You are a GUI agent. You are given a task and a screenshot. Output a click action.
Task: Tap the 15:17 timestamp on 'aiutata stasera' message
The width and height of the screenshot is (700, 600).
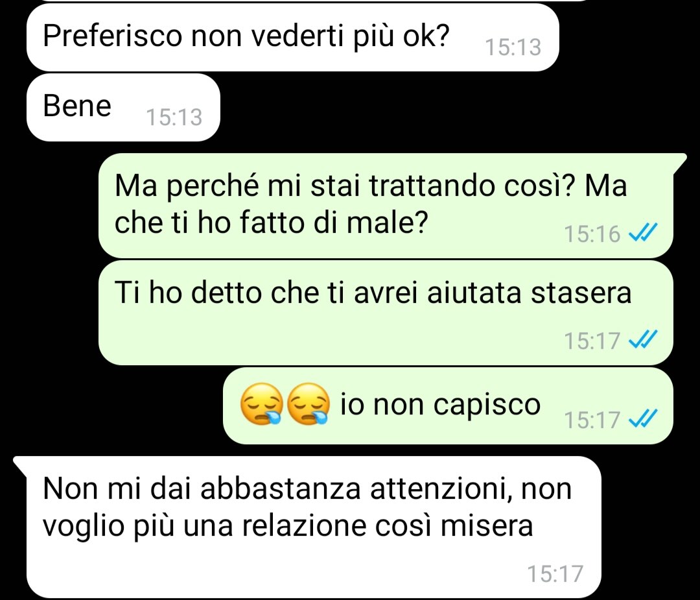(592, 341)
